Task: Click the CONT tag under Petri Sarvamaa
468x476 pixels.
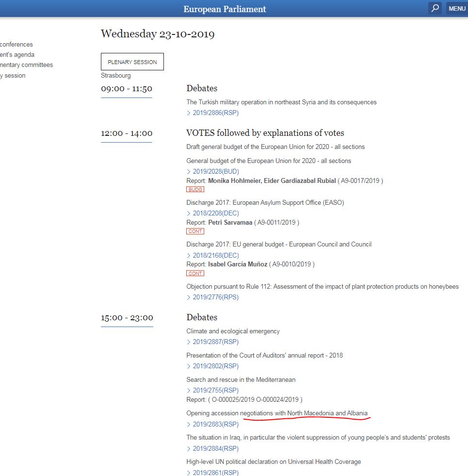Action: [195, 231]
